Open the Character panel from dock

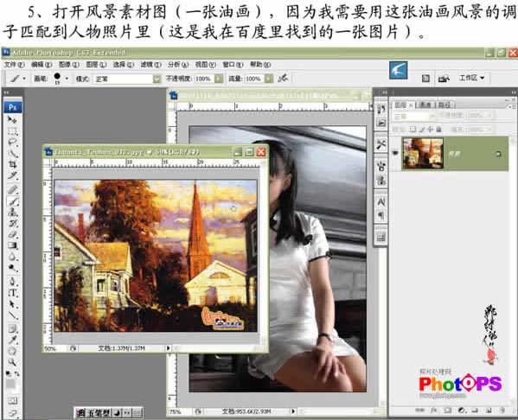[x=381, y=201]
